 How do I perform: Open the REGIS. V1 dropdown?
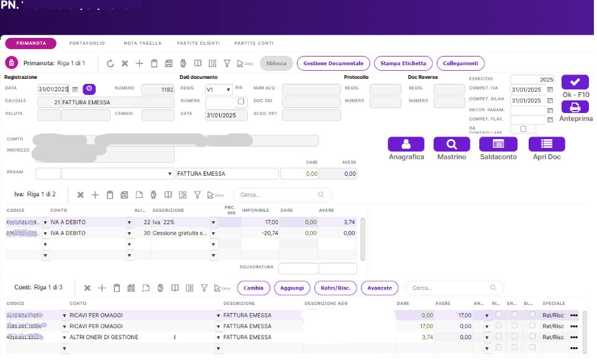point(228,90)
